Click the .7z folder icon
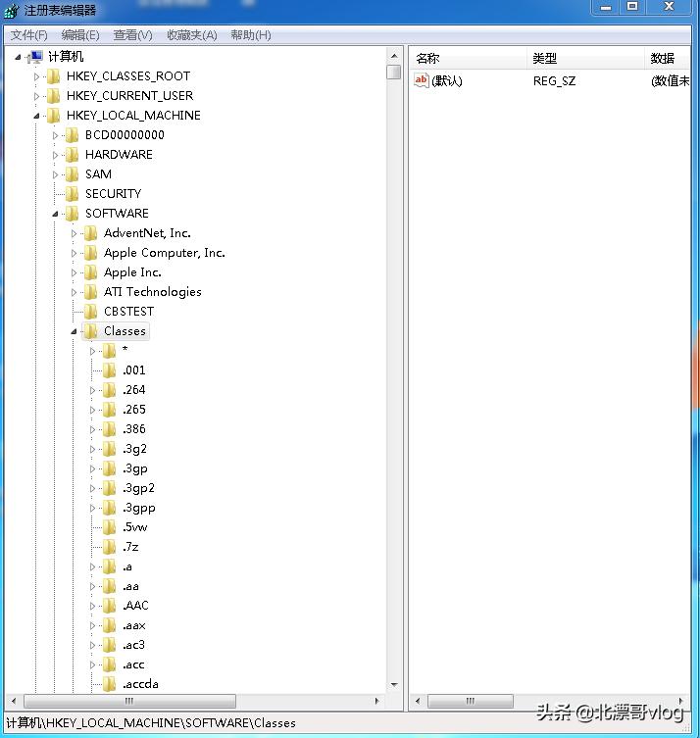The height and width of the screenshot is (738, 700). tap(109, 548)
